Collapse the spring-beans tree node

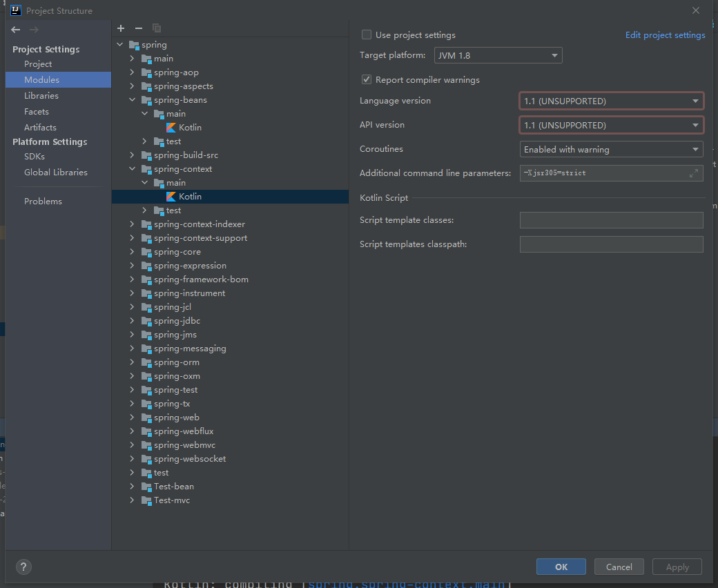click(x=132, y=99)
